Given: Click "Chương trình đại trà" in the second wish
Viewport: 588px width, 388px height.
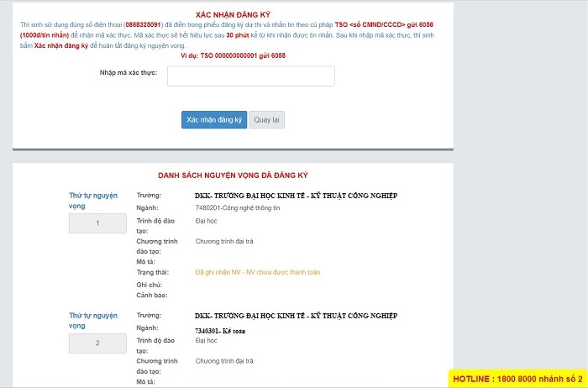Looking at the screenshot, I should [x=224, y=360].
